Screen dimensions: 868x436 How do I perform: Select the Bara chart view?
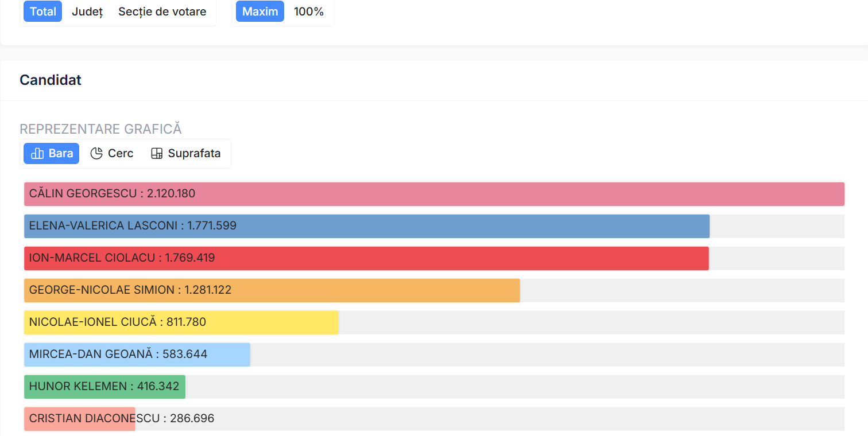(52, 154)
